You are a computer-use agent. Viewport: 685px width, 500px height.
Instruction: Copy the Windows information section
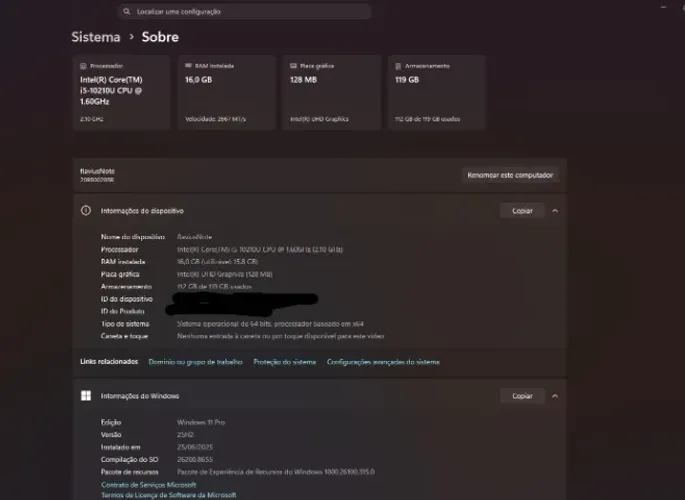pyautogui.click(x=522, y=396)
